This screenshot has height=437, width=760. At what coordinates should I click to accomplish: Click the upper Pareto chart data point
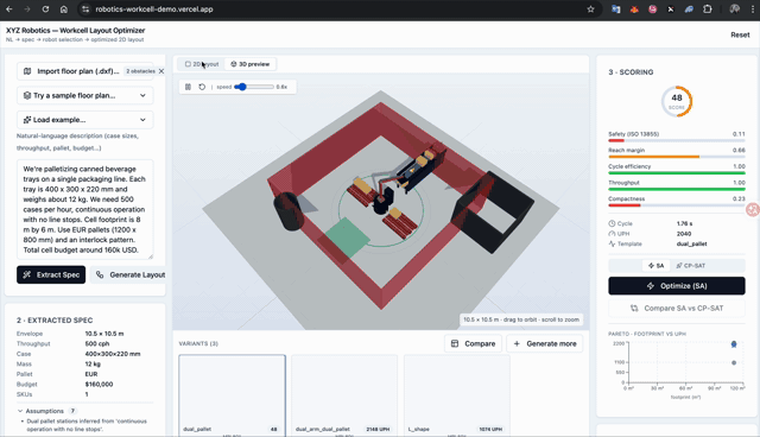pyautogui.click(x=734, y=344)
